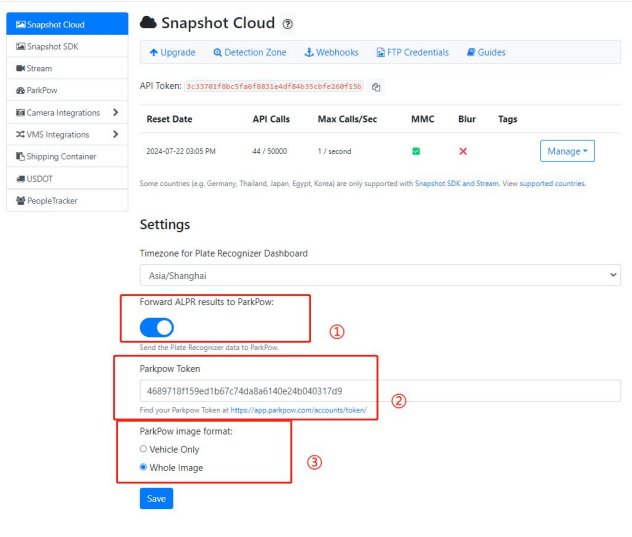
Task: Open the Stream sidebar entry
Action: [67, 68]
